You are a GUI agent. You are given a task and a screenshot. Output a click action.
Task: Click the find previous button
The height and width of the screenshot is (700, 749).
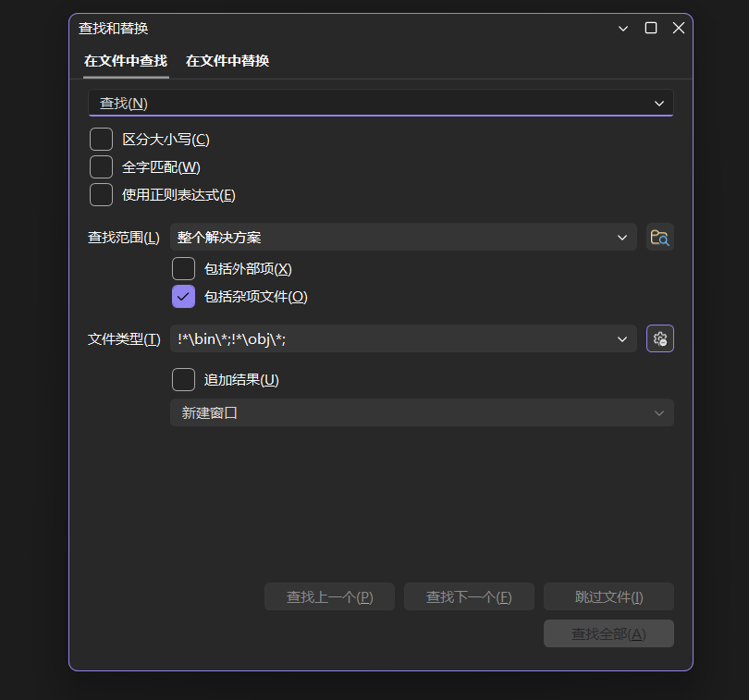point(329,596)
